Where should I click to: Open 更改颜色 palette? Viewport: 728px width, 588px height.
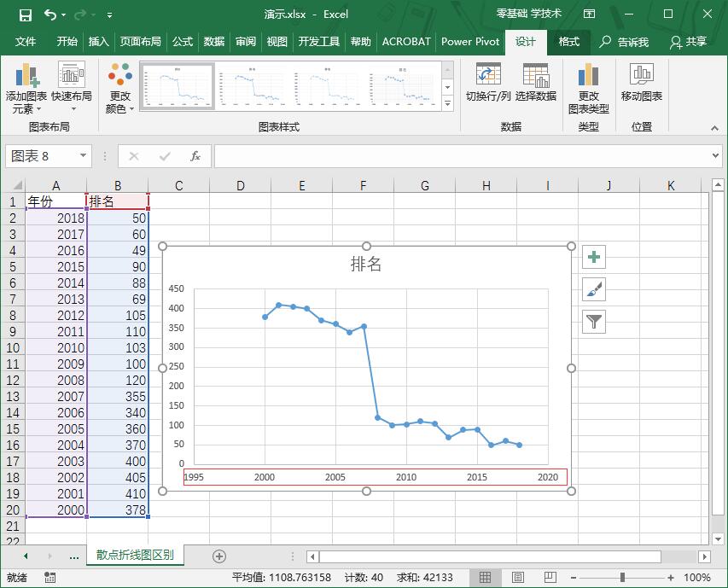pyautogui.click(x=119, y=88)
